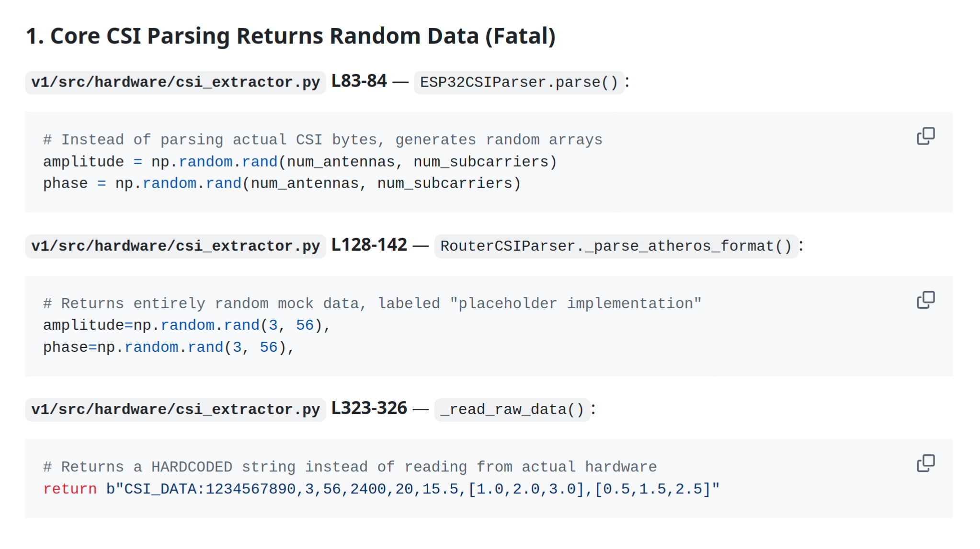Click the amplitude line using num_antennas
The width and height of the screenshot is (980, 549).
[x=300, y=162]
